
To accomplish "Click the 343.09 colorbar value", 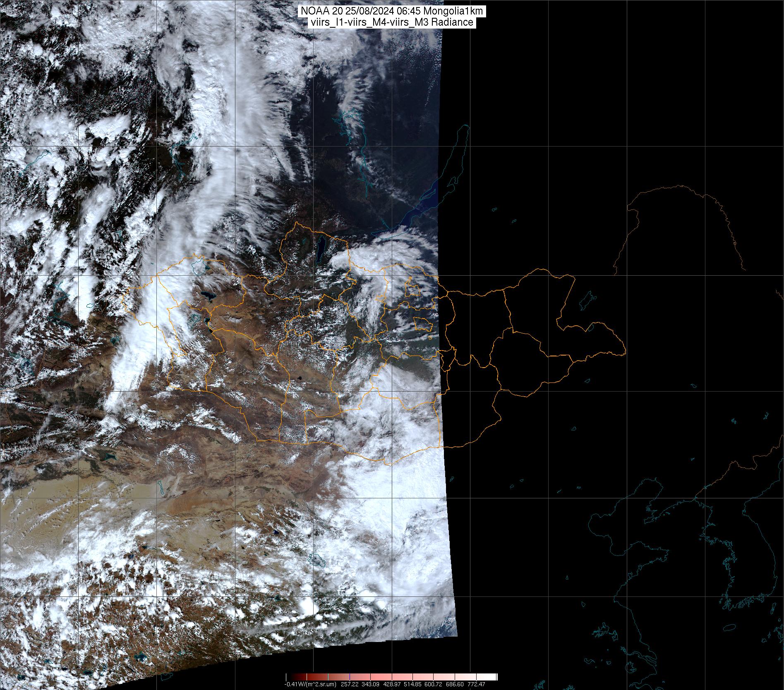I will coord(370,685).
